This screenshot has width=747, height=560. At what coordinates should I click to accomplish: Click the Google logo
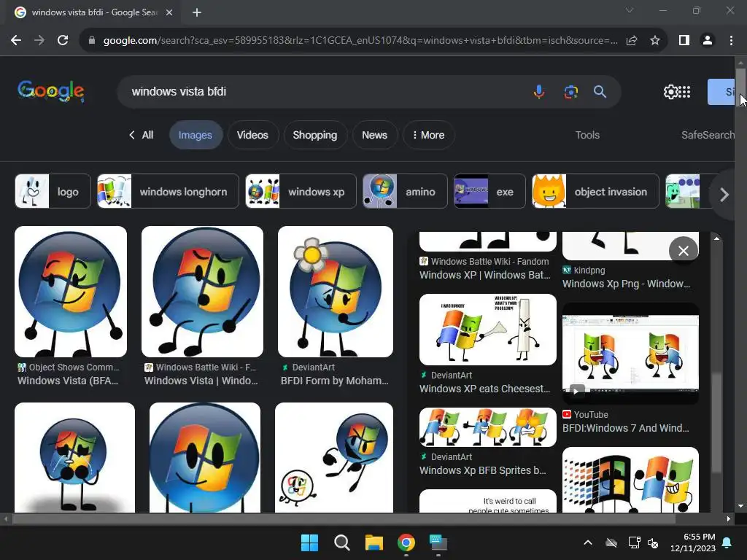tap(50, 91)
